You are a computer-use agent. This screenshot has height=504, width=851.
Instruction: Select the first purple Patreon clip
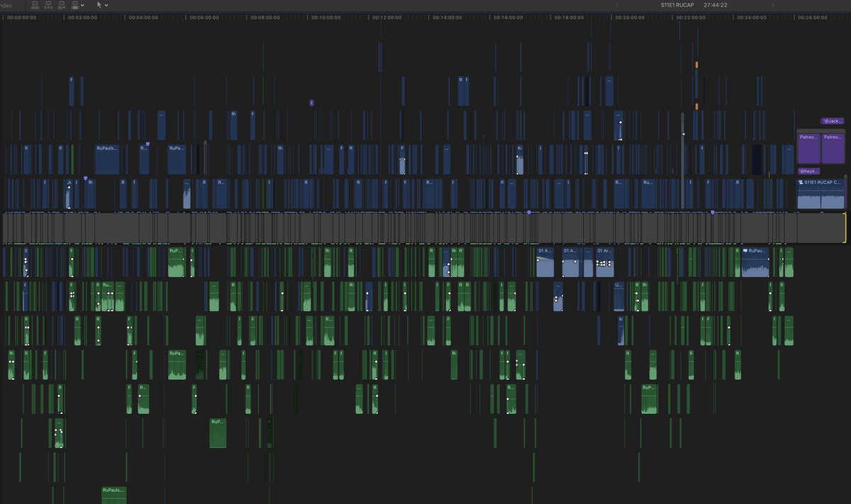tap(809, 148)
